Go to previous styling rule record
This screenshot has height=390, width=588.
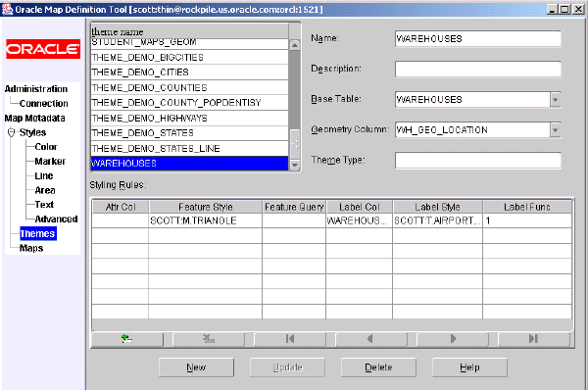click(371, 339)
